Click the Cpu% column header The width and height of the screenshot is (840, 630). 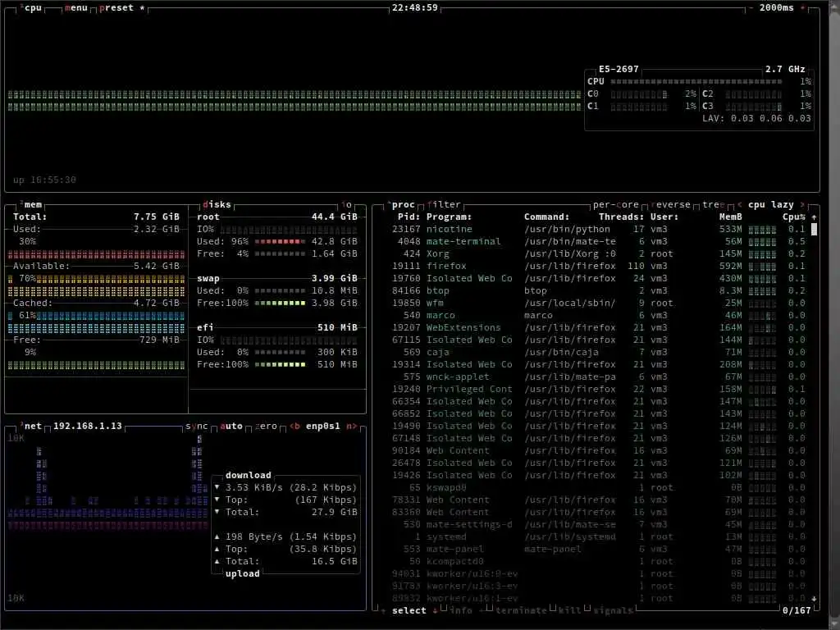(794, 217)
